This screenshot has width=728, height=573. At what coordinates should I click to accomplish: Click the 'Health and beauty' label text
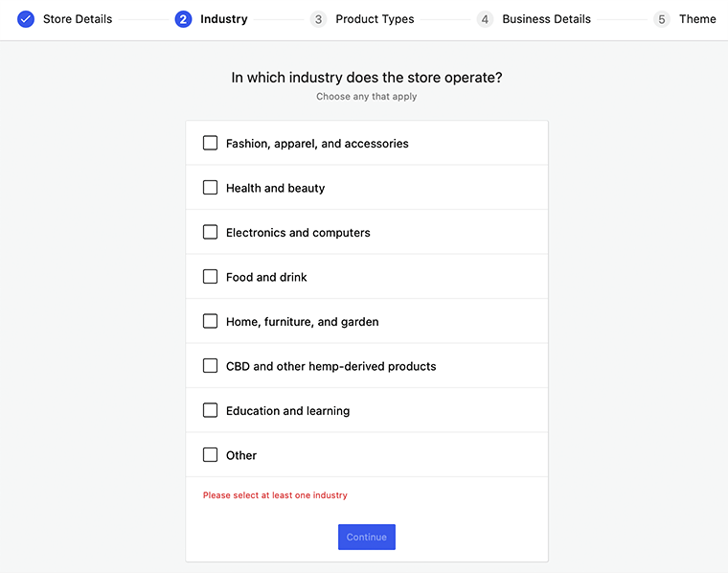click(x=275, y=188)
